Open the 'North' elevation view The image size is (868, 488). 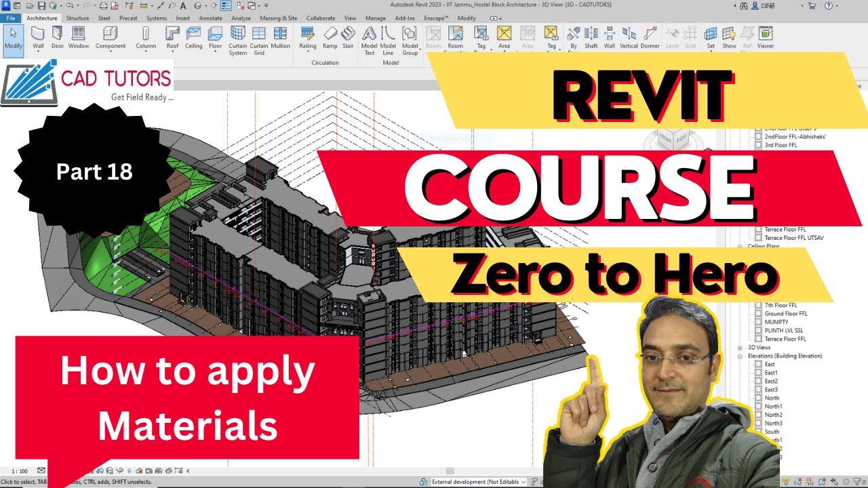point(772,398)
